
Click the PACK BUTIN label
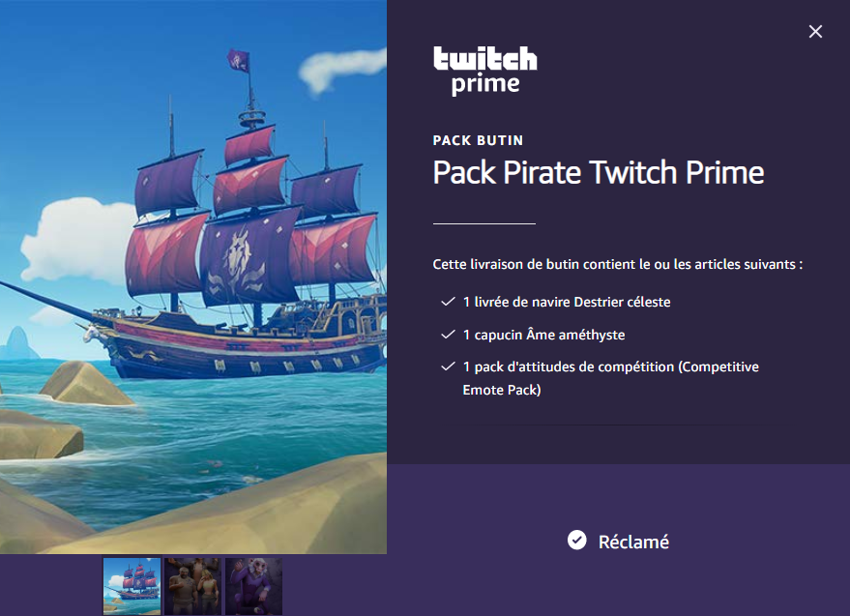pyautogui.click(x=478, y=140)
